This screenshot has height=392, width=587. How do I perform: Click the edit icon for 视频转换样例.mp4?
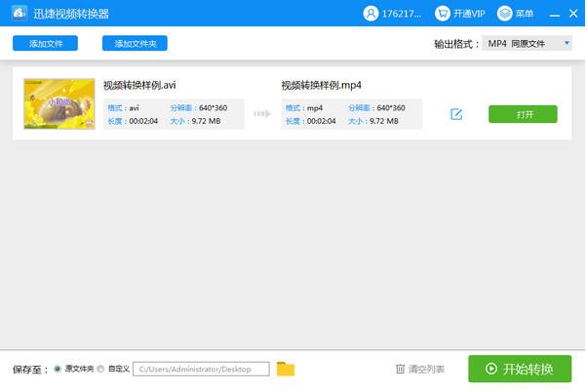pos(456,114)
